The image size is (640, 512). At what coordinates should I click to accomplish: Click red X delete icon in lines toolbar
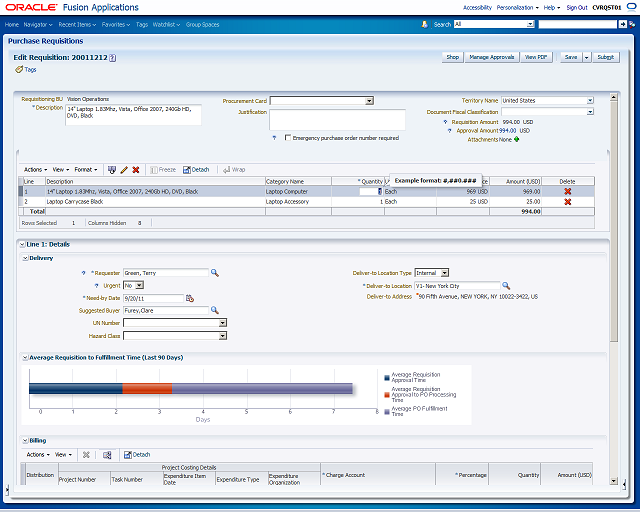pyautogui.click(x=136, y=170)
